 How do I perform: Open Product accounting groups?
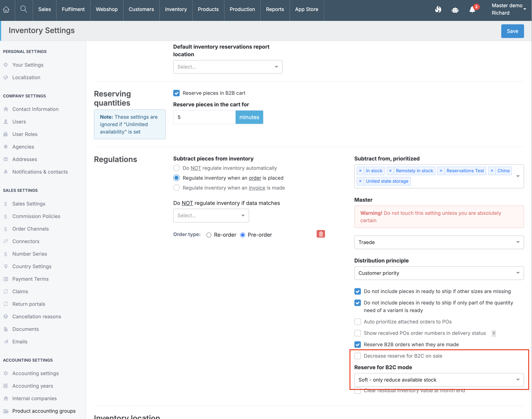(44, 411)
